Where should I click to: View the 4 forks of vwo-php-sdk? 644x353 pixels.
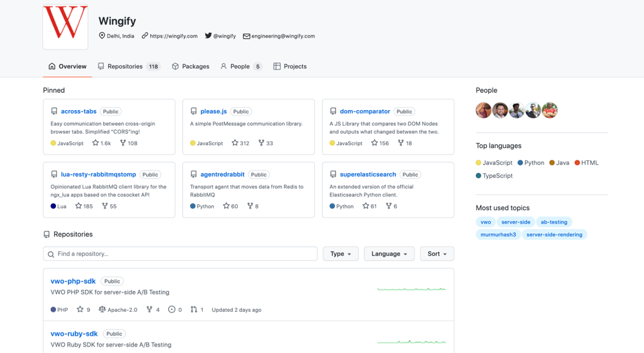click(x=153, y=309)
